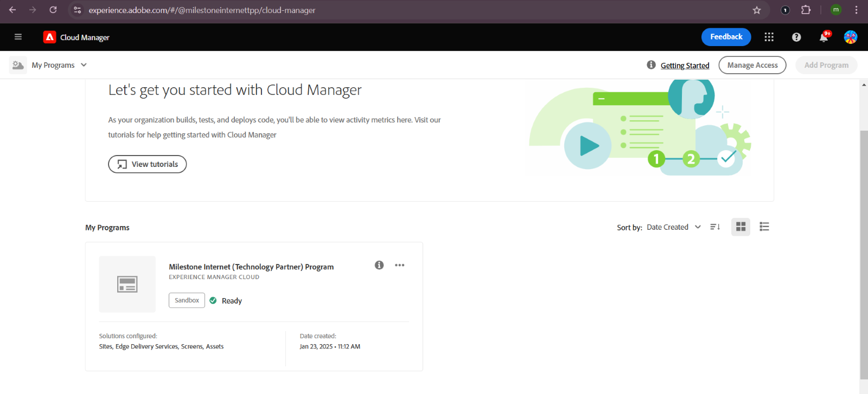Image resolution: width=868 pixels, height=394 pixels.
Task: Click the Getting Started info icon
Action: [651, 65]
